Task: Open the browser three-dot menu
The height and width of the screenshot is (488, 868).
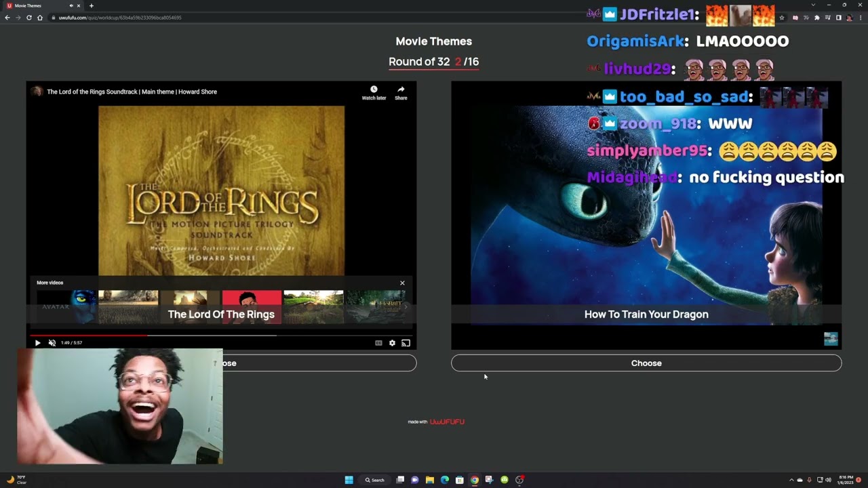Action: pos(861,18)
